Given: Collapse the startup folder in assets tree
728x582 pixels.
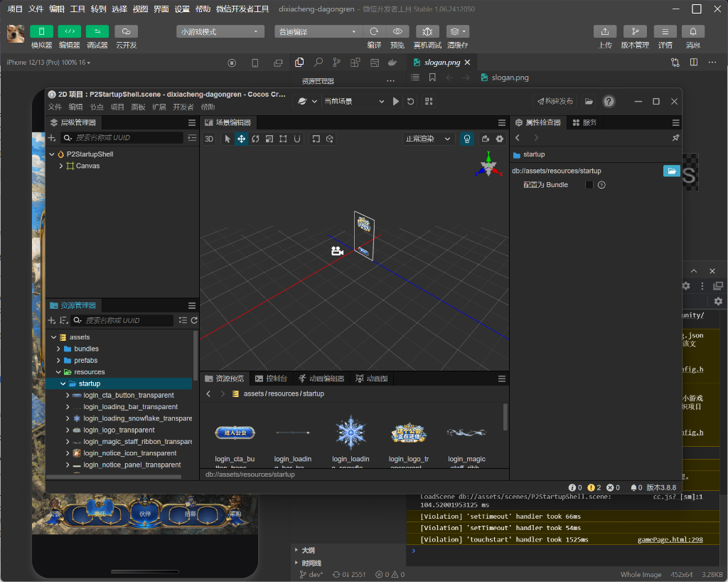Looking at the screenshot, I should tap(63, 383).
